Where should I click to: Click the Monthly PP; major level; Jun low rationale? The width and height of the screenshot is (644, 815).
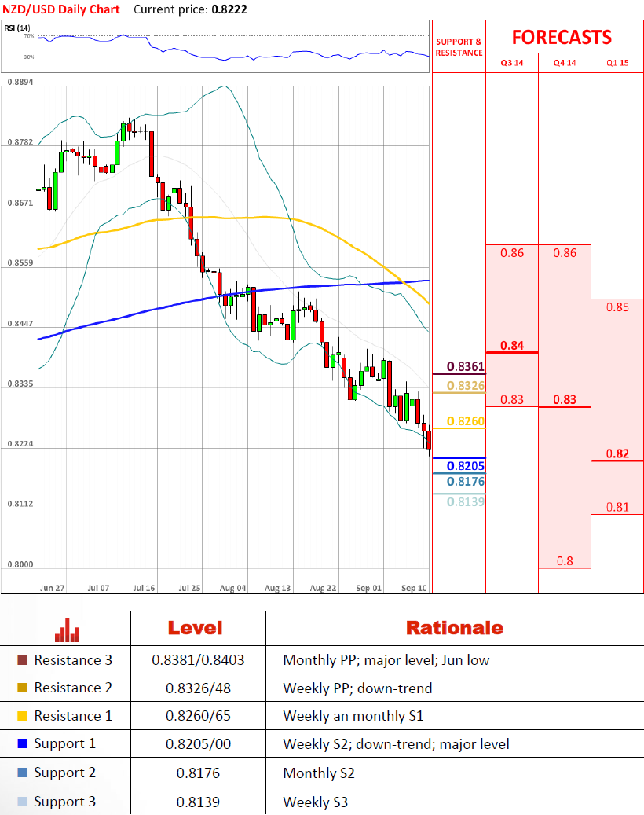point(386,660)
